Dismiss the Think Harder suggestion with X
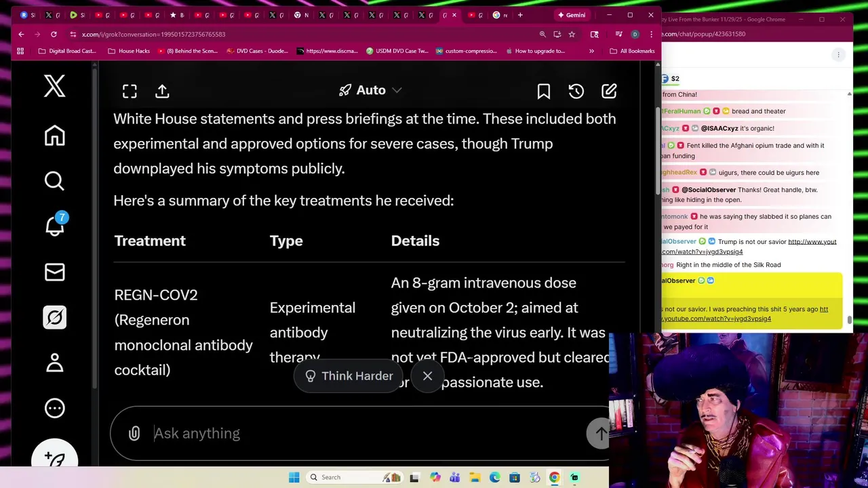 coord(428,376)
